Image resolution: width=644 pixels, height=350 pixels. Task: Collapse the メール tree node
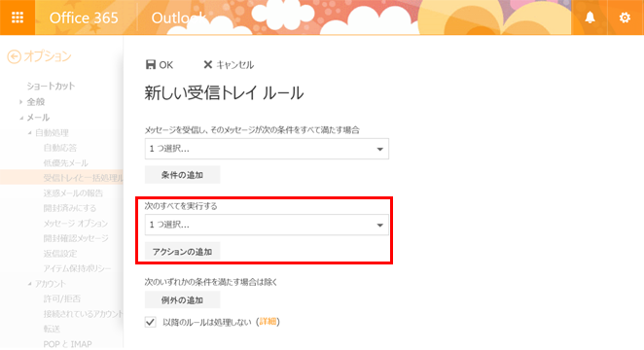coord(21,118)
